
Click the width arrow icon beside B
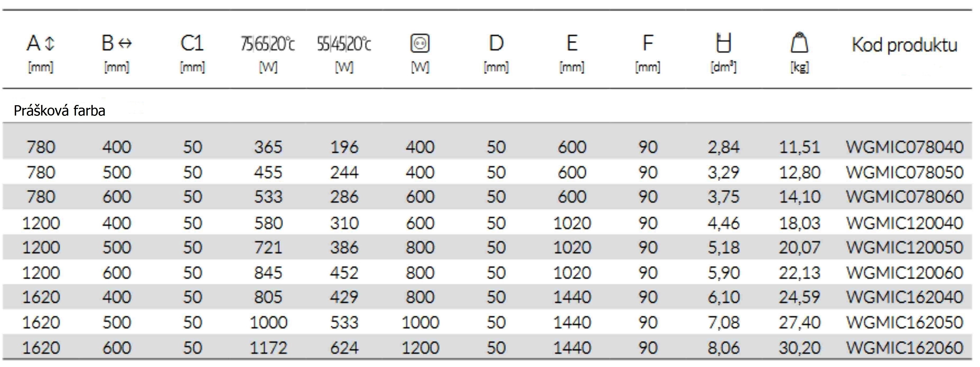coord(125,43)
